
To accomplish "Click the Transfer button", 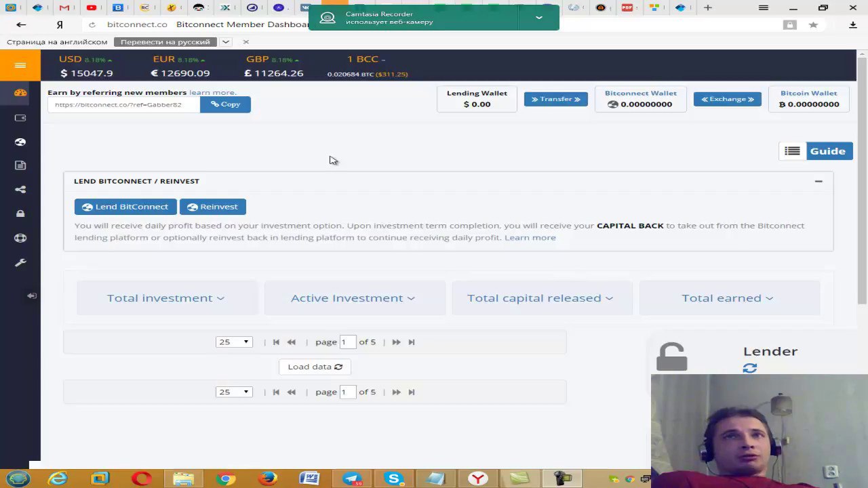I will click(556, 99).
